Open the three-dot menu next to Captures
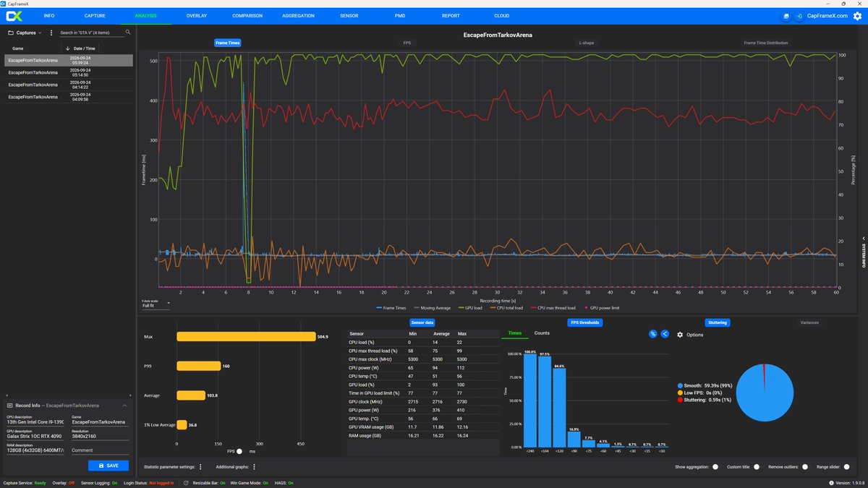 tap(51, 33)
